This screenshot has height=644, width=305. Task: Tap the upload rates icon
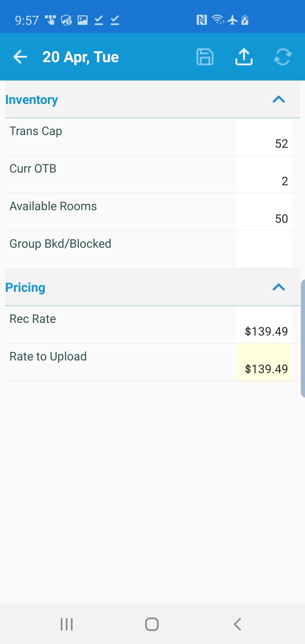pyautogui.click(x=244, y=57)
